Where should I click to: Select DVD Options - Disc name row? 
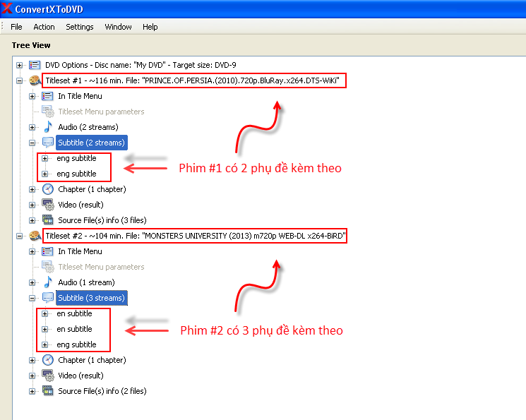pos(141,65)
